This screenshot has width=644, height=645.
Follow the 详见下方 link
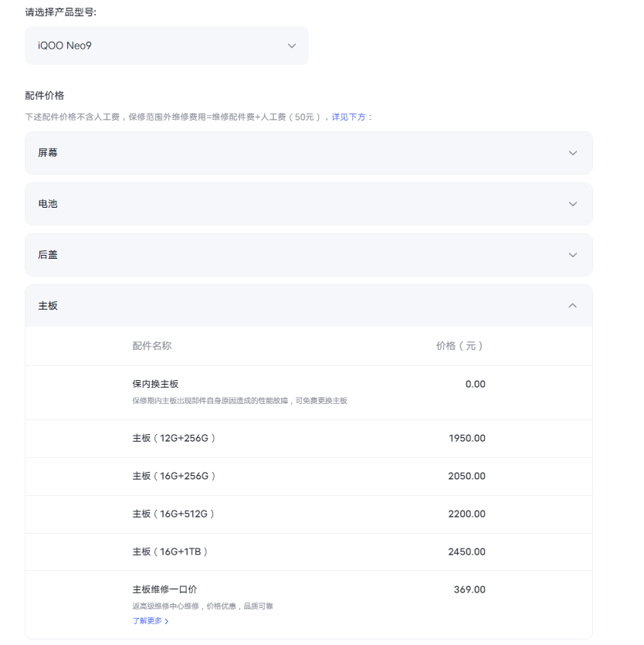(349, 117)
